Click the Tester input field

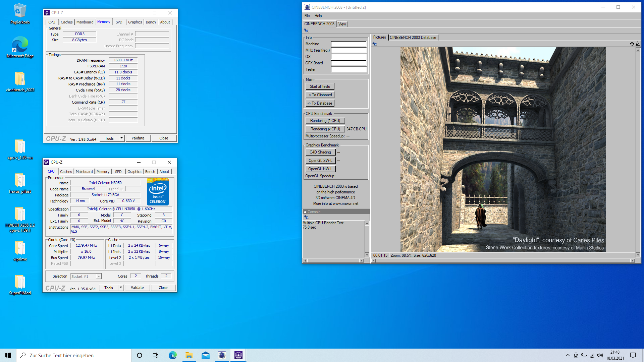coord(348,69)
